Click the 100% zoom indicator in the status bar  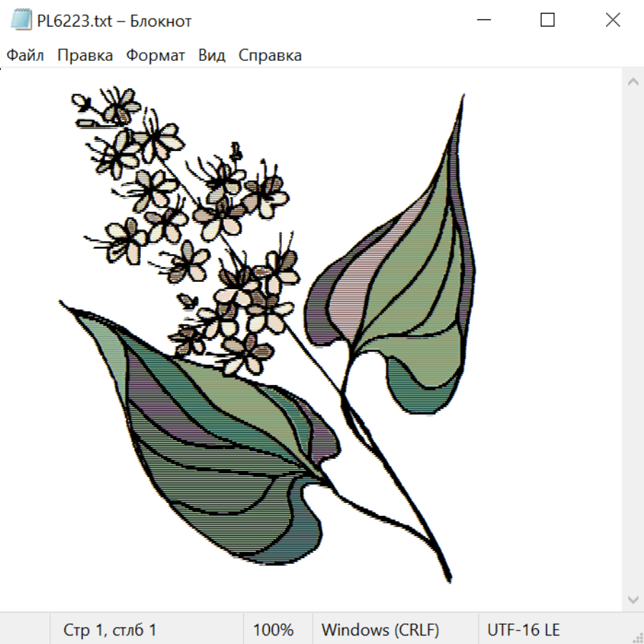pyautogui.click(x=273, y=630)
